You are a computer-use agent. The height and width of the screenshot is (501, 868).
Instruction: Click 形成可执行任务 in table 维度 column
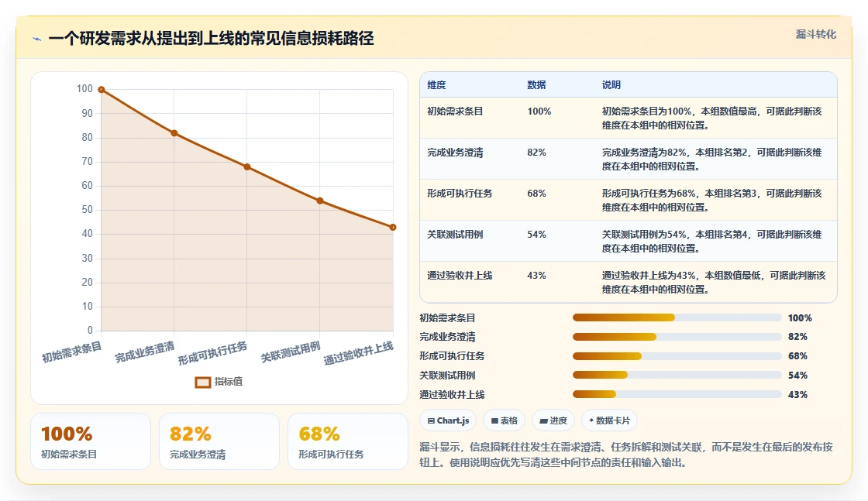460,194
